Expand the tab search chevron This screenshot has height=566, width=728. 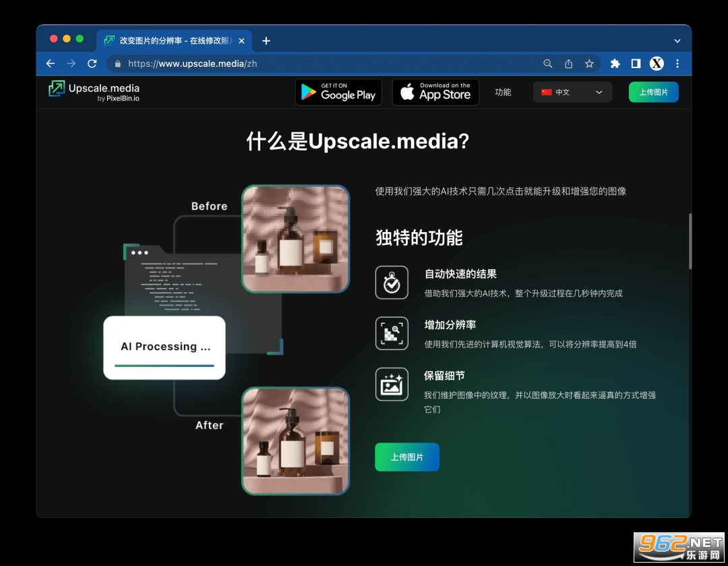(677, 41)
